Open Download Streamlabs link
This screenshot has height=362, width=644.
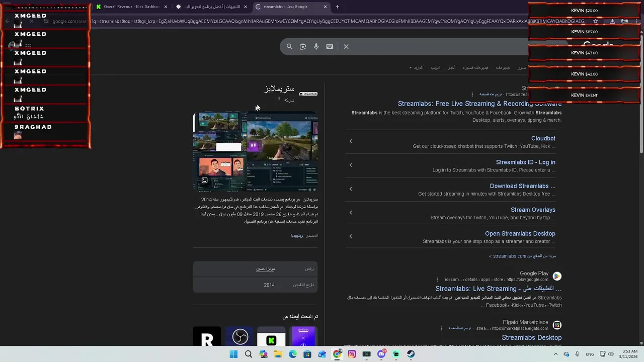coord(522,186)
